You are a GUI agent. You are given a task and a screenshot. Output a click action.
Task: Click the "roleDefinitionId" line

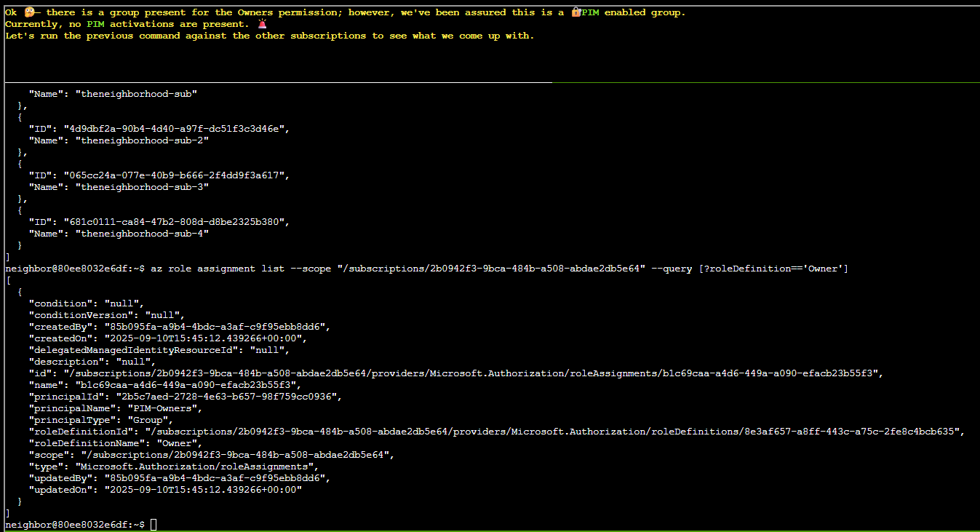pos(497,432)
